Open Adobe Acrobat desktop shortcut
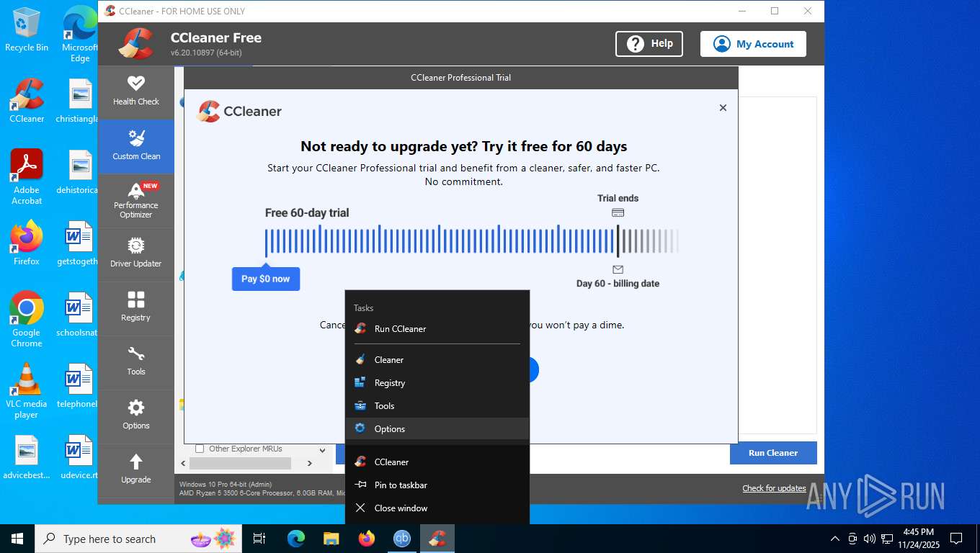Image resolution: width=980 pixels, height=553 pixels. pos(27,176)
